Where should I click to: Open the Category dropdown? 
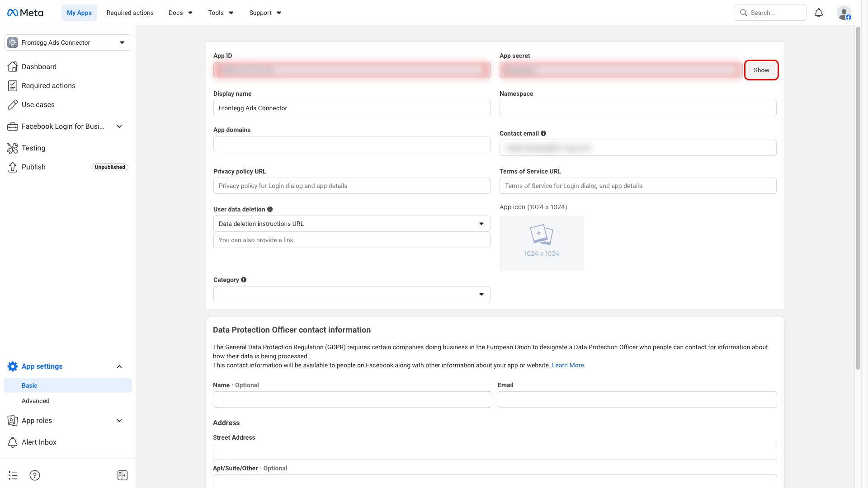tap(352, 294)
